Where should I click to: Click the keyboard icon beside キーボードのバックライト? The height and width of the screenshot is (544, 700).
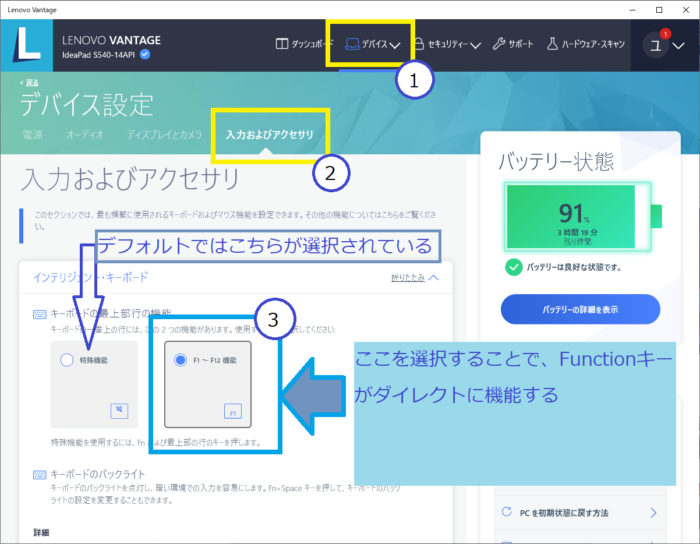(39, 474)
